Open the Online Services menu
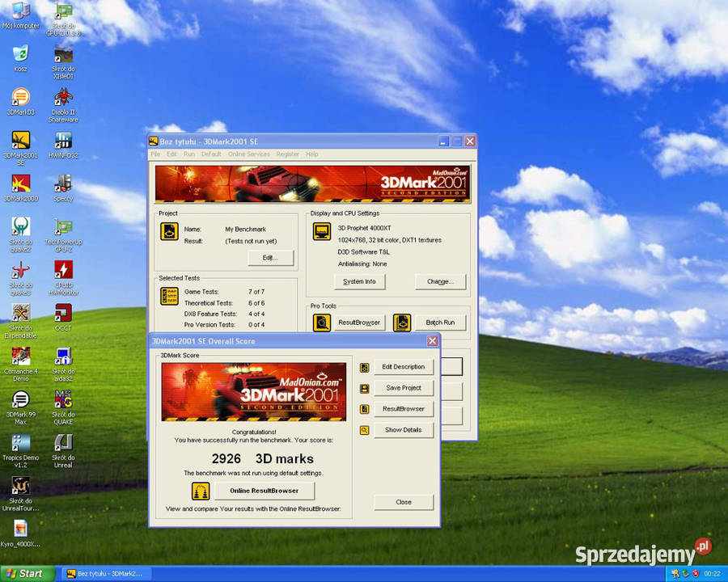The image size is (728, 582). (248, 154)
